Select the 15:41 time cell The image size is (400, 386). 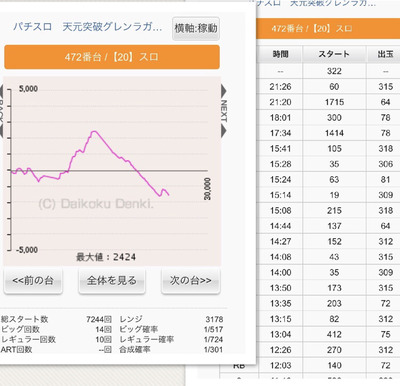pos(280,149)
